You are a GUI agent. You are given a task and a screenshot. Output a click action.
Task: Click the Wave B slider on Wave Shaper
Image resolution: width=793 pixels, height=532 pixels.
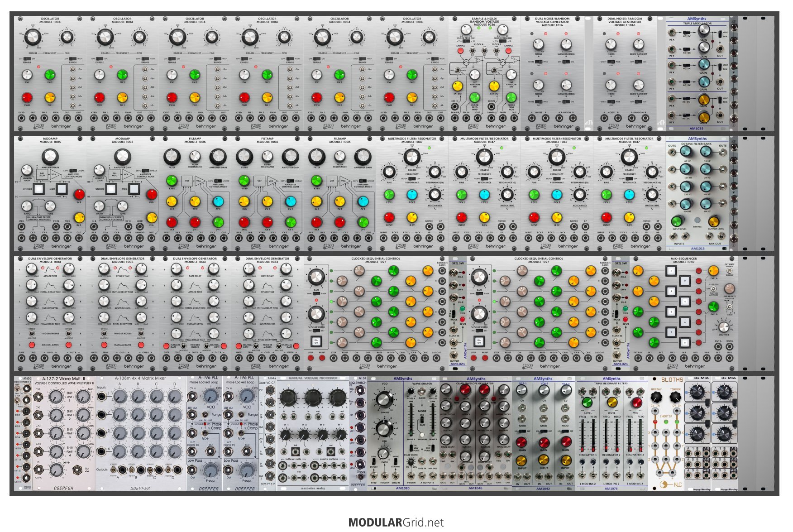pyautogui.click(x=433, y=420)
